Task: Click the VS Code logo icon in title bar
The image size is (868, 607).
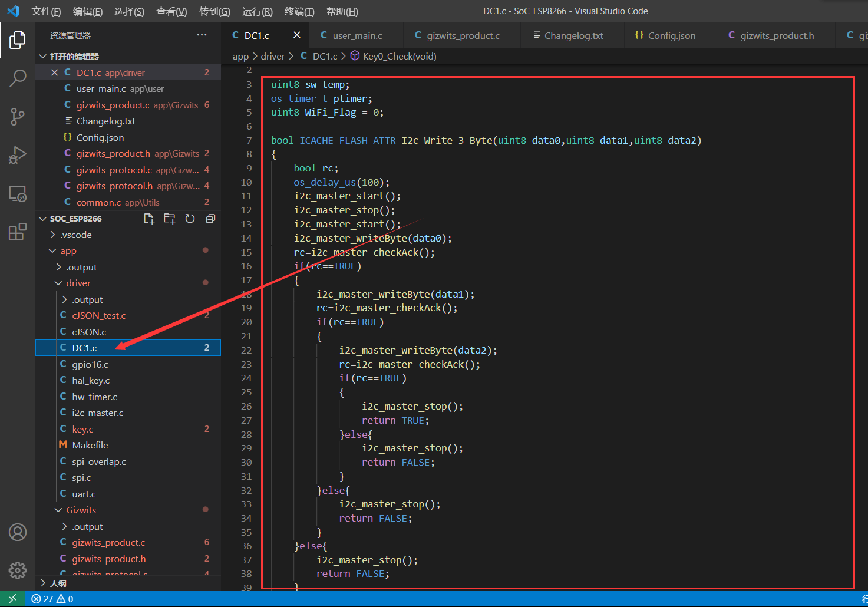Action: (13, 11)
